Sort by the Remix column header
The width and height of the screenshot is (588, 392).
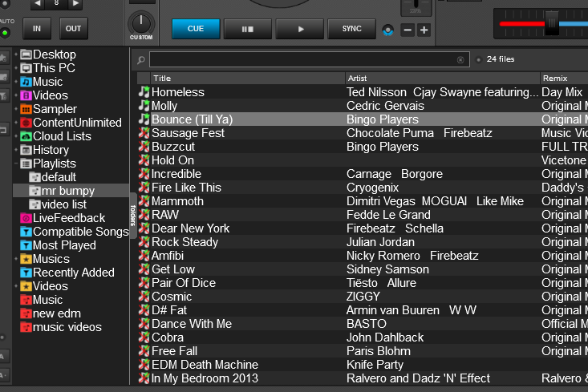564,79
